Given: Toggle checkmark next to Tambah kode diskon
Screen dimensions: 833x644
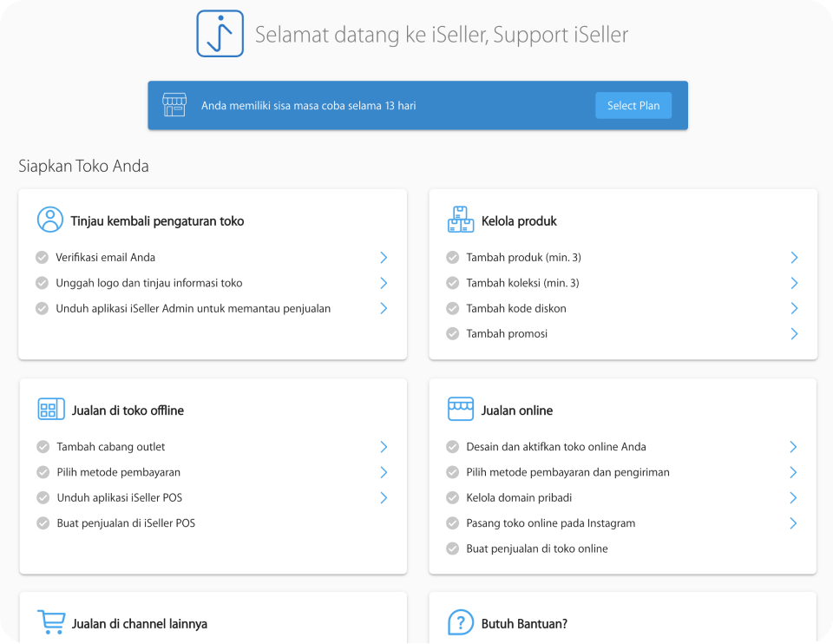Looking at the screenshot, I should 453,309.
